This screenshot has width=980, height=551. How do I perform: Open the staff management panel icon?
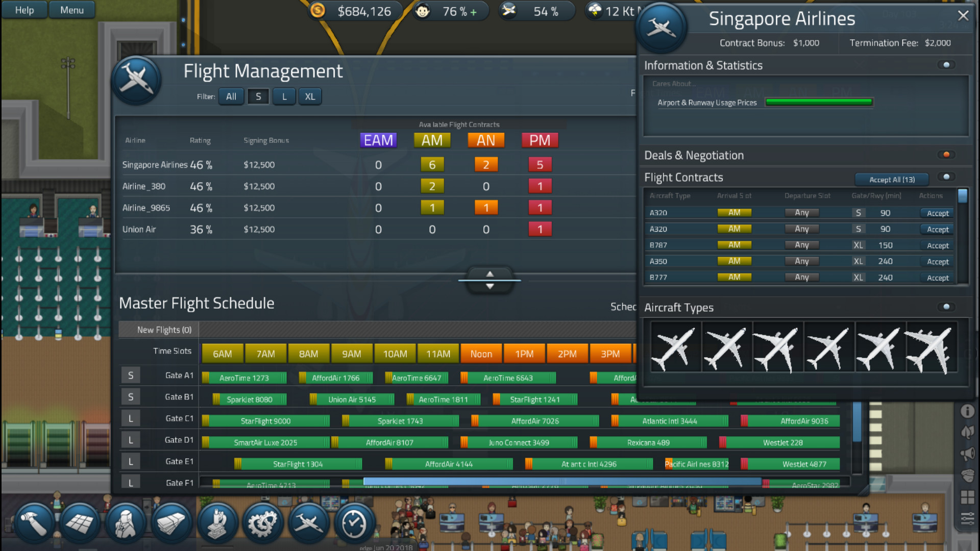pyautogui.click(x=125, y=523)
